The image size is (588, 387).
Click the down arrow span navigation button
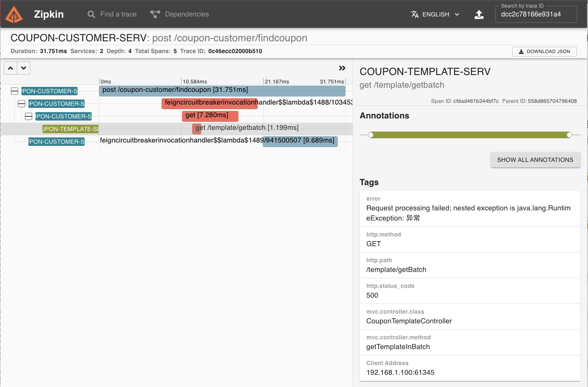pos(24,68)
